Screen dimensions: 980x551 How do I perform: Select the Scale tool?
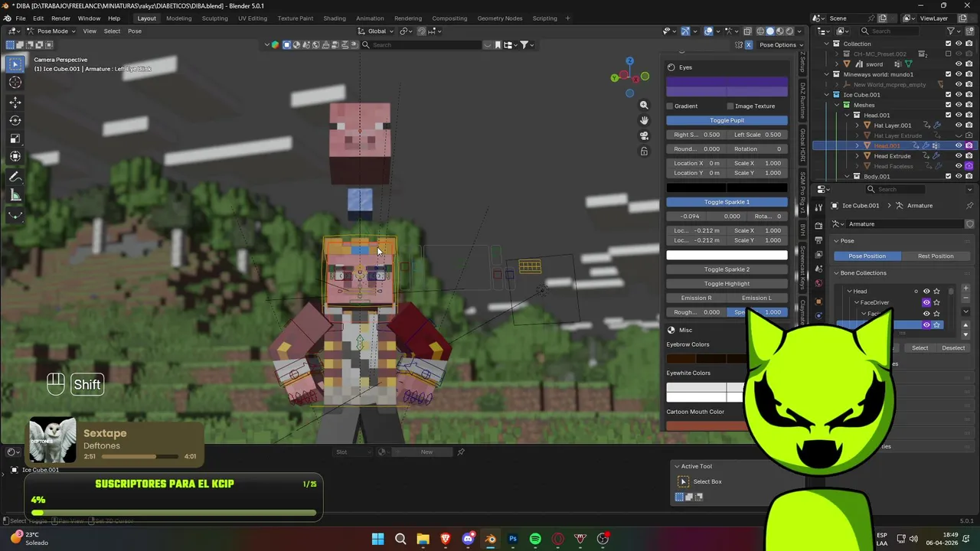point(15,139)
